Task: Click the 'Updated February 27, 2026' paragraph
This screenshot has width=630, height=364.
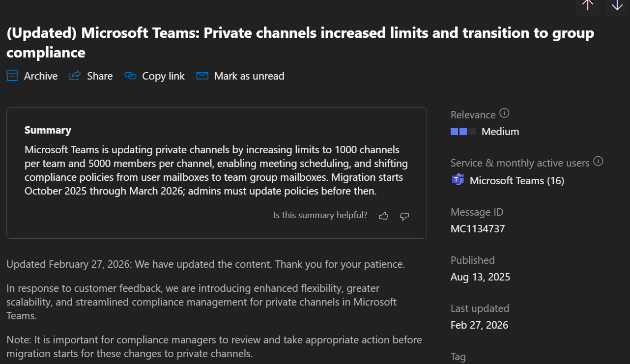Action: 205,264
